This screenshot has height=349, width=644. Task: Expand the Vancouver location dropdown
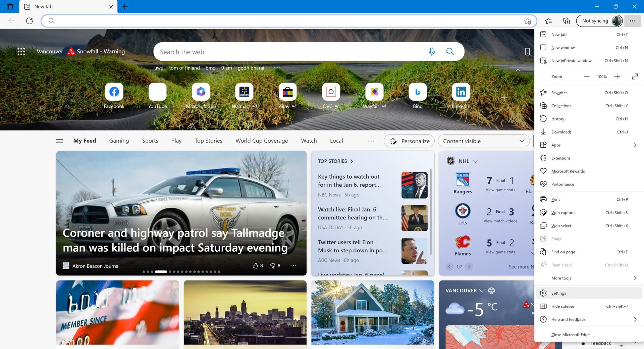coord(482,291)
